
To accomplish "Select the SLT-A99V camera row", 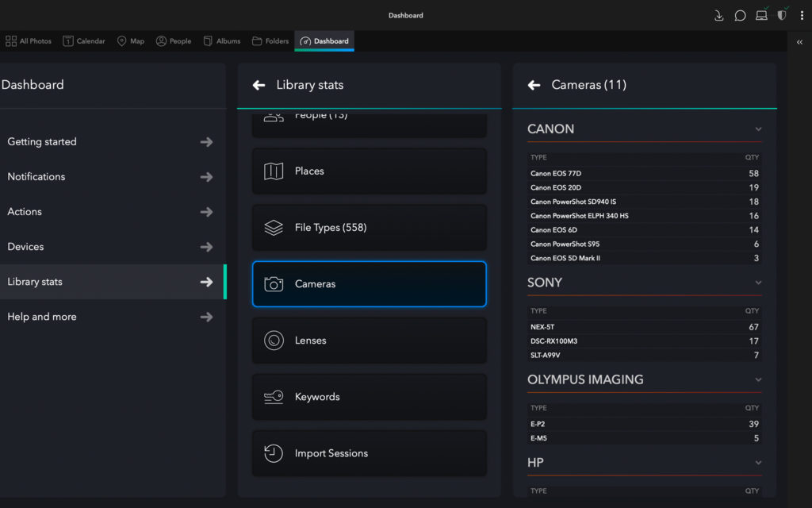I will (x=644, y=355).
